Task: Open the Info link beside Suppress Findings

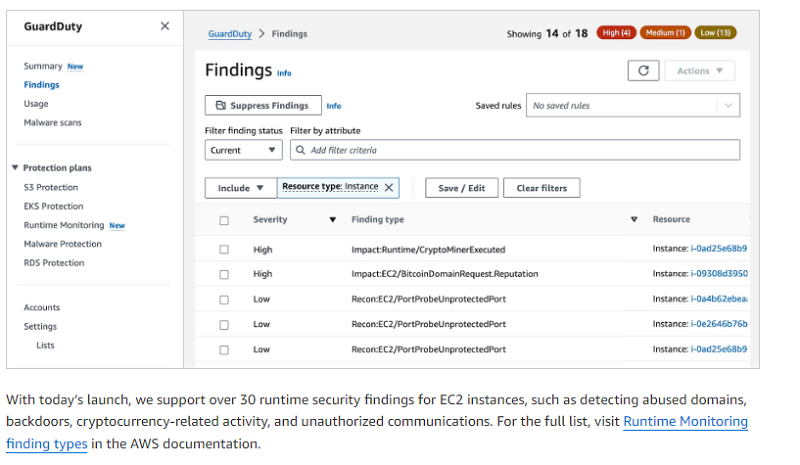Action: click(334, 106)
